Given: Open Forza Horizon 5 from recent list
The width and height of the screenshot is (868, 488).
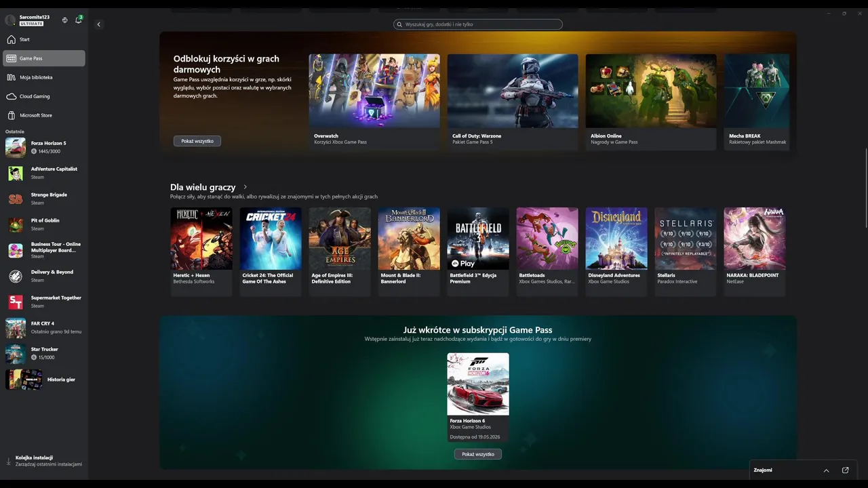Looking at the screenshot, I should 44,147.
